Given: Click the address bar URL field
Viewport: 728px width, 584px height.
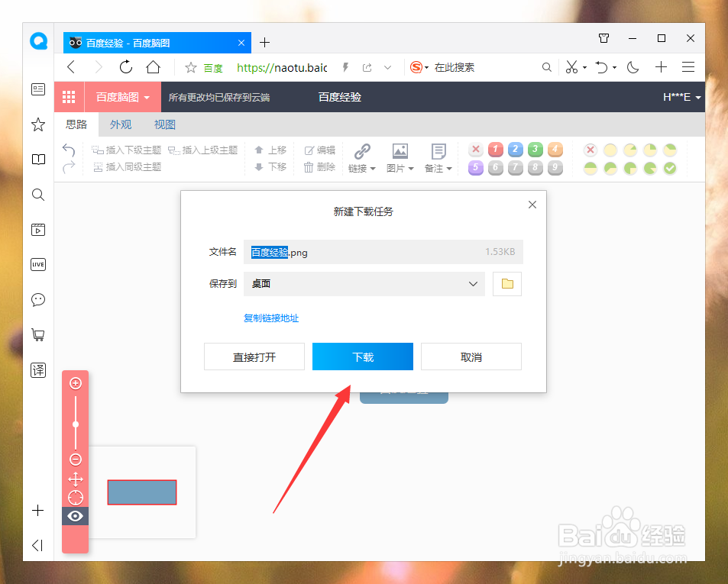Looking at the screenshot, I should 282,68.
